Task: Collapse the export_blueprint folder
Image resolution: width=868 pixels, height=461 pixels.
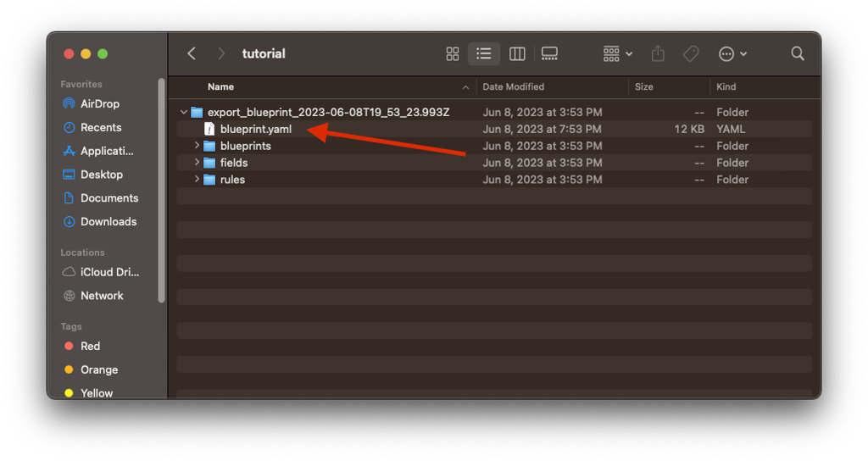Action: click(183, 113)
